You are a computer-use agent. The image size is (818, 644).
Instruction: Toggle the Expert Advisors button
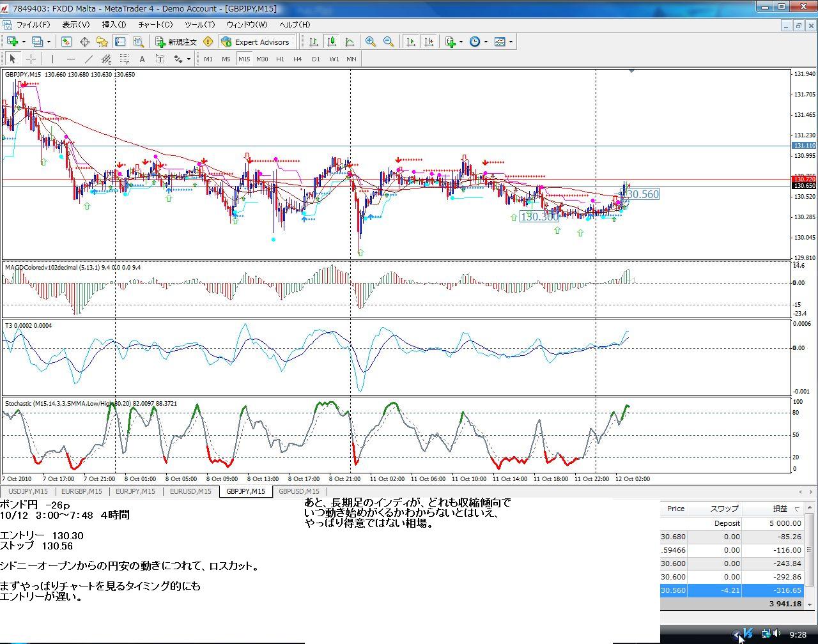(255, 42)
